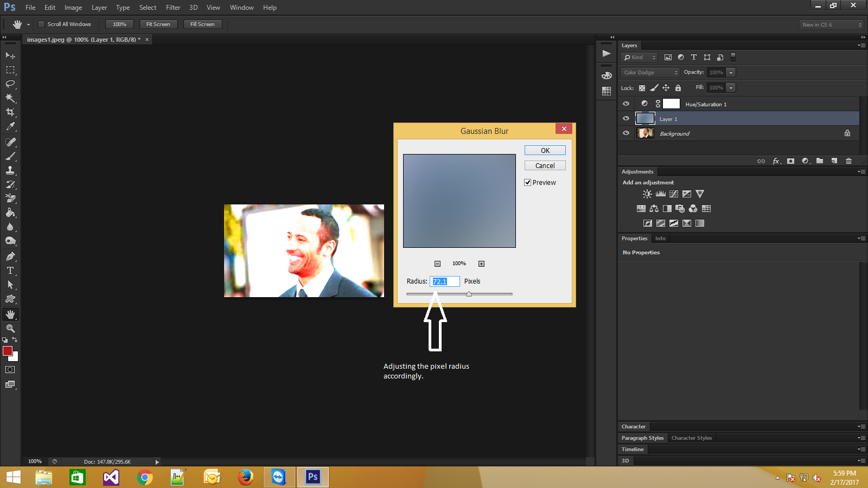Click zoom out button in Gaussian Blur preview
868x488 pixels.
[437, 264]
